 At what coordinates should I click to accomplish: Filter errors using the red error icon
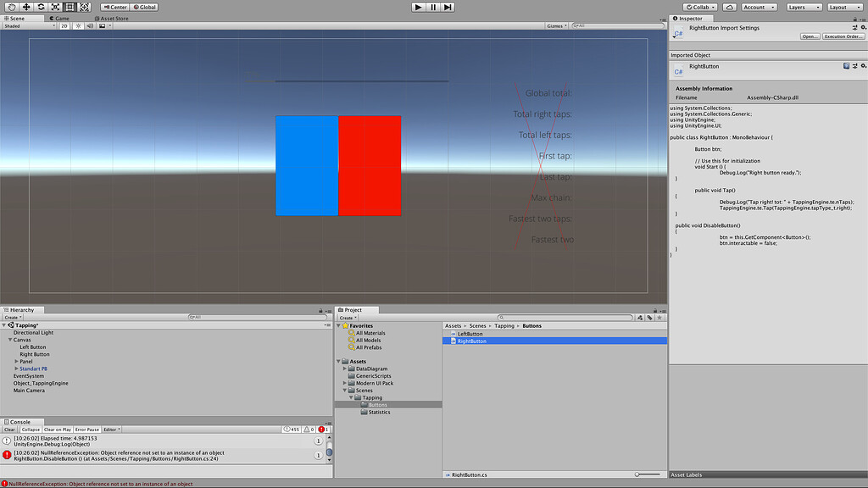(x=321, y=430)
